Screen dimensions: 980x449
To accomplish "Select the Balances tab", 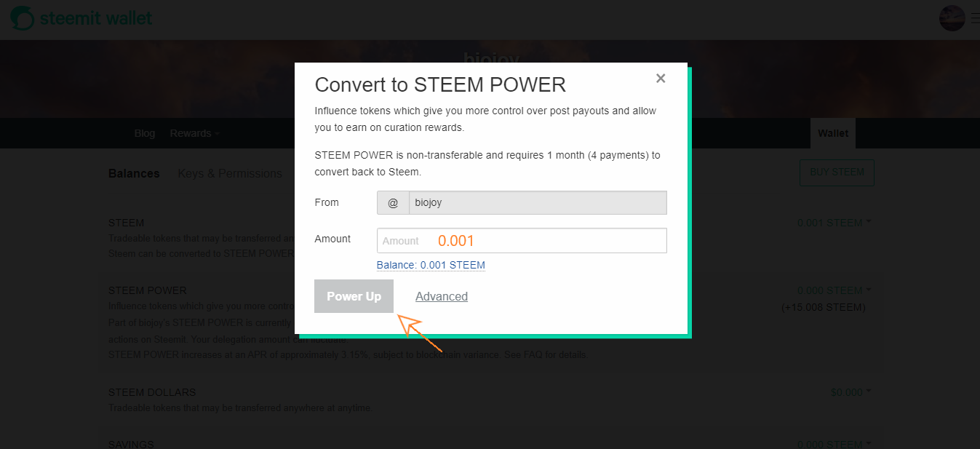I will click(x=134, y=173).
